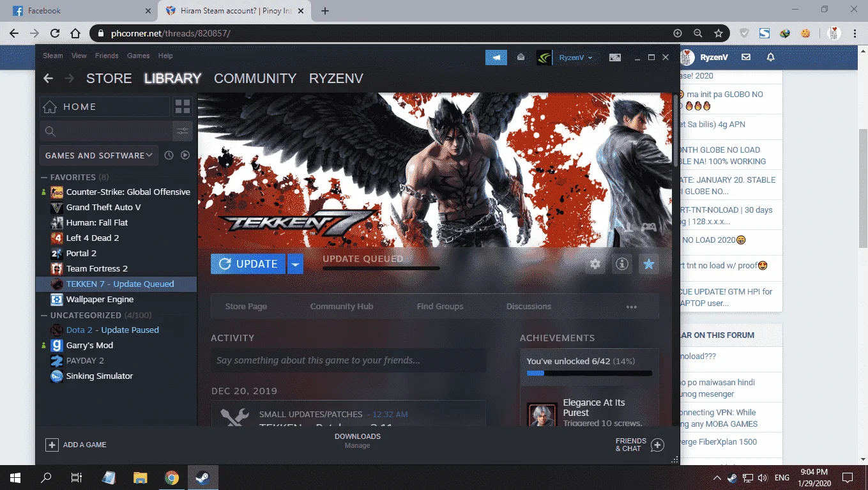This screenshot has width=868, height=490.
Task: Switch to the COMMUNITY tab
Action: click(x=255, y=78)
